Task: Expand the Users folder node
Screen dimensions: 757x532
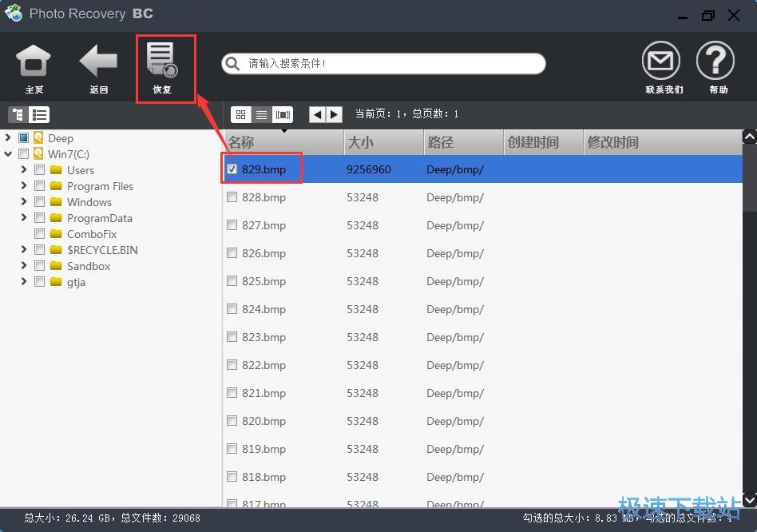Action: [24, 169]
